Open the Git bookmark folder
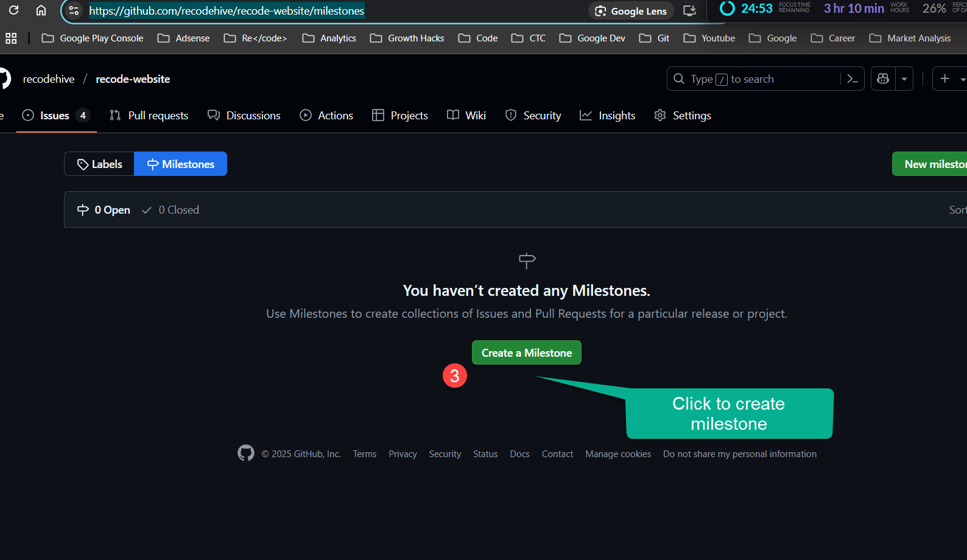This screenshot has height=560, width=967. pos(655,38)
